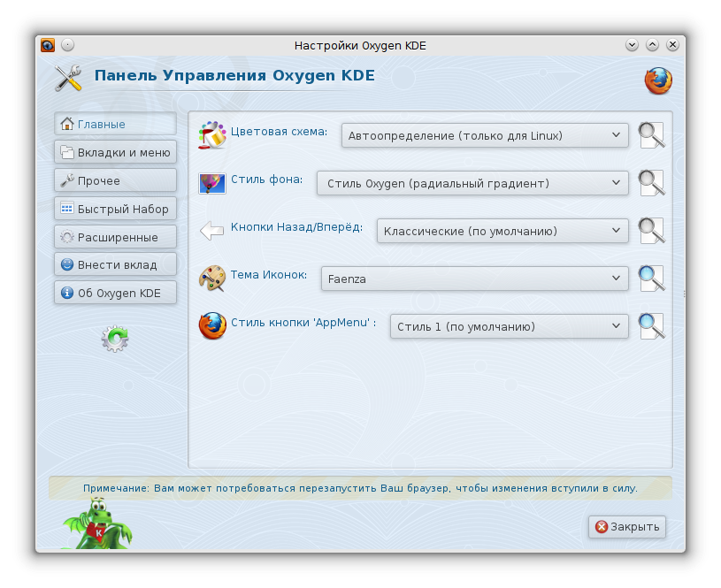Switch to Вкладки и меню section
Screen dimensions: 721x588
[115, 152]
